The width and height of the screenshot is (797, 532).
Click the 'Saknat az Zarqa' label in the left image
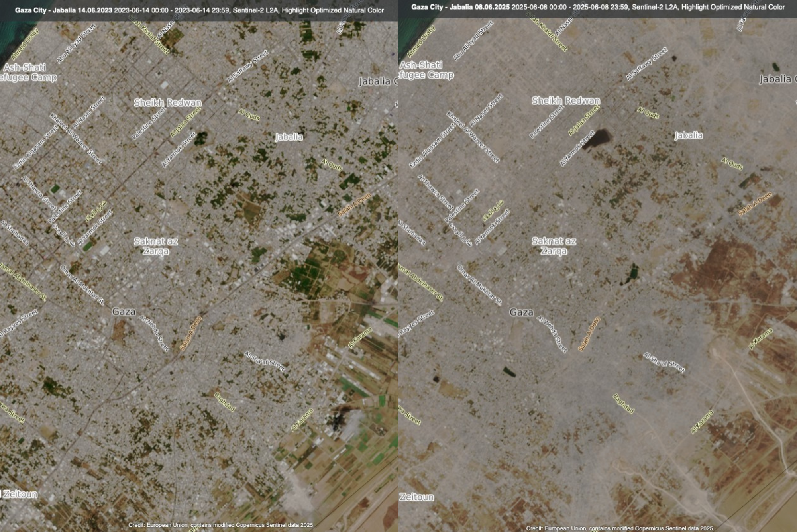click(x=156, y=246)
